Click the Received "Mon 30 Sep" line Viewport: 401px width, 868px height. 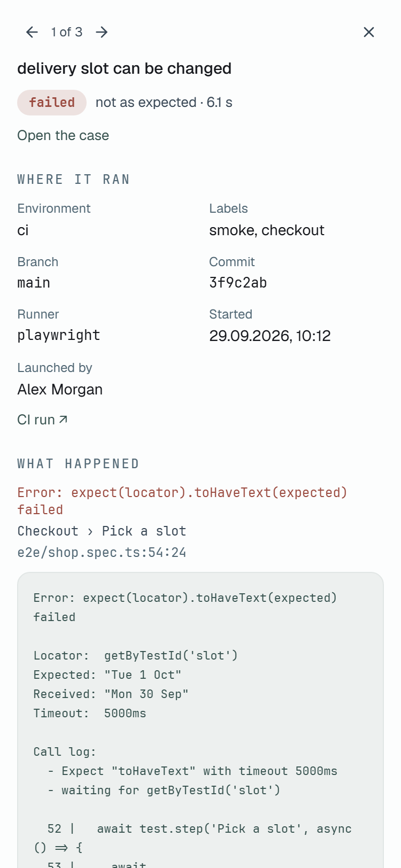click(111, 694)
